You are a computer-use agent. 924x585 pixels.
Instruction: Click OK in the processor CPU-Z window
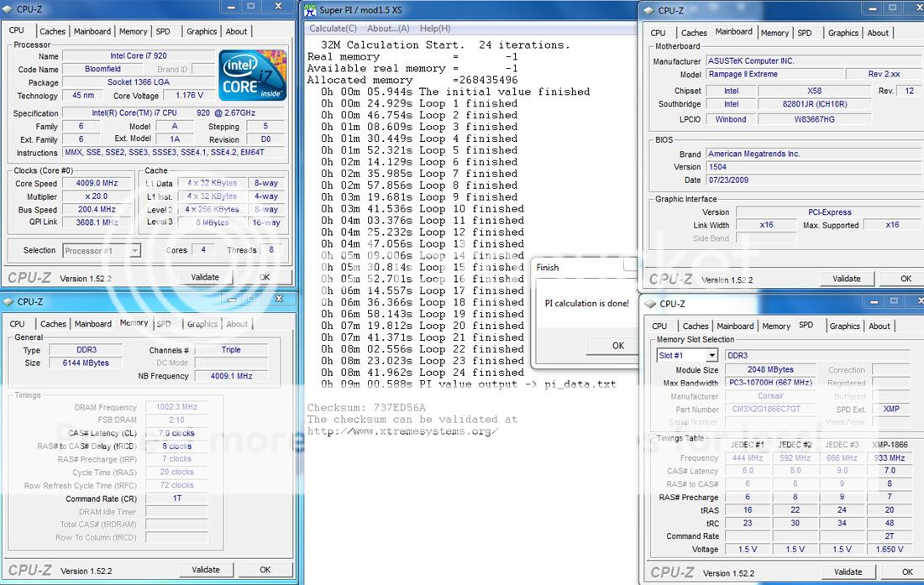click(x=265, y=277)
